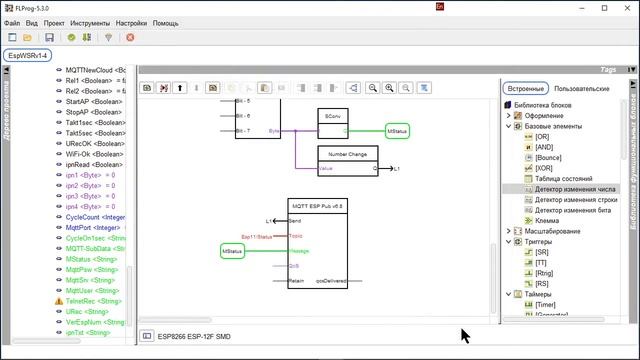640x360 pixels.
Task: Click the project tree vertical scrollbar thumb
Action: 130,296
